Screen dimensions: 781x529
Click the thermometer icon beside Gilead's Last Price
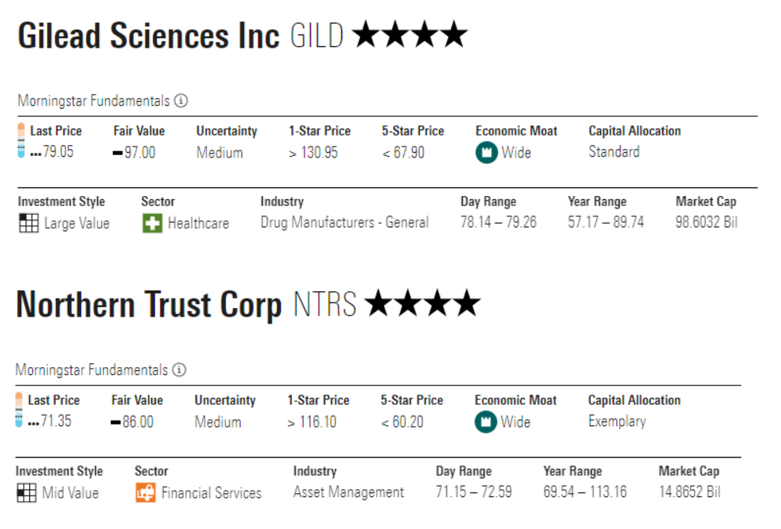21,141
